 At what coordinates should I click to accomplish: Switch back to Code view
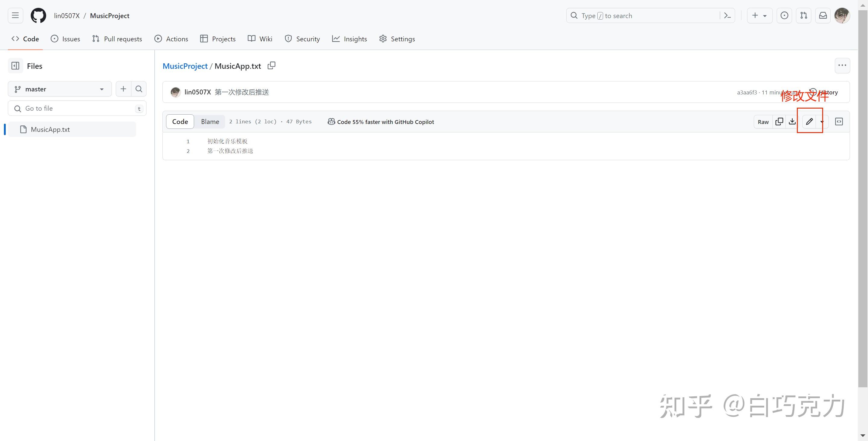pyautogui.click(x=180, y=121)
